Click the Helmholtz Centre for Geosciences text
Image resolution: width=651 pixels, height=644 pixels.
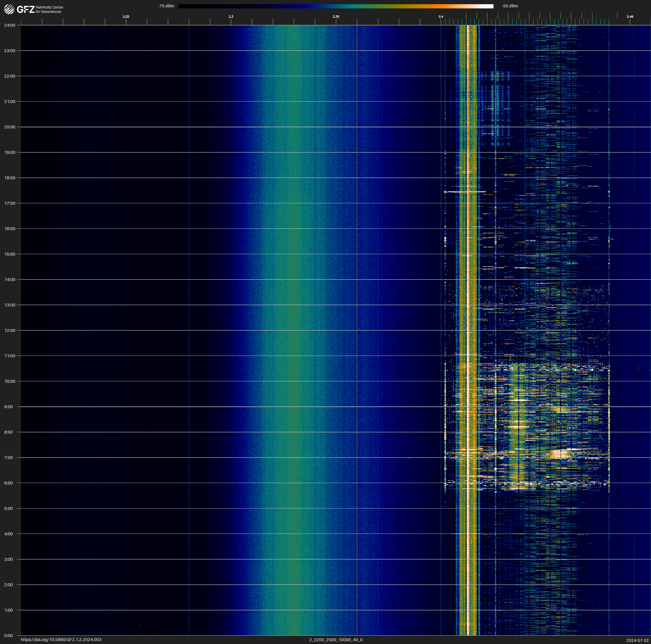(49, 9)
